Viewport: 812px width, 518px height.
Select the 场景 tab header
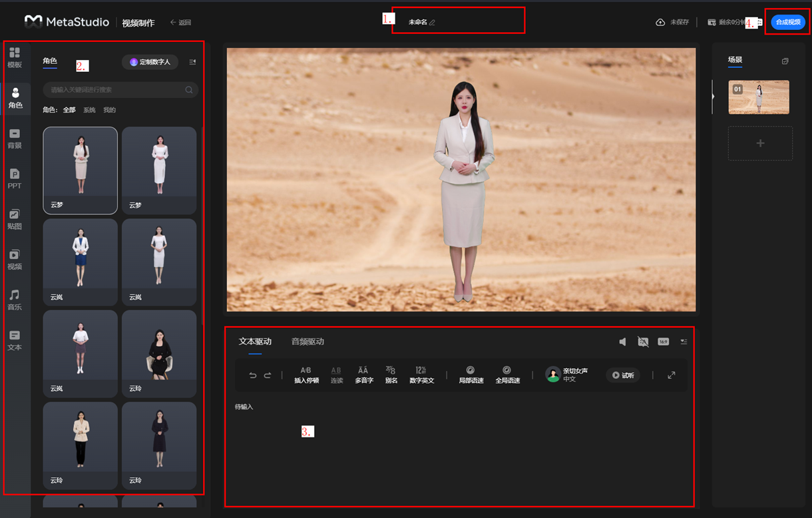(735, 60)
